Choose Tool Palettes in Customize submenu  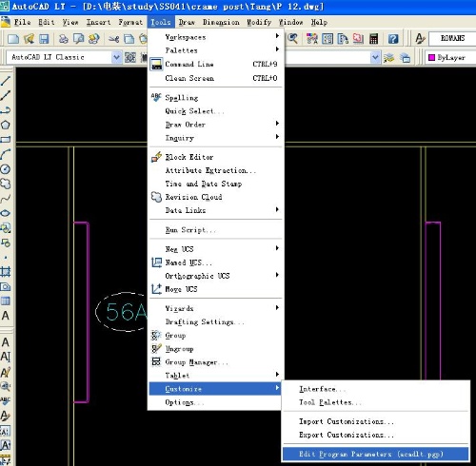(375, 402)
